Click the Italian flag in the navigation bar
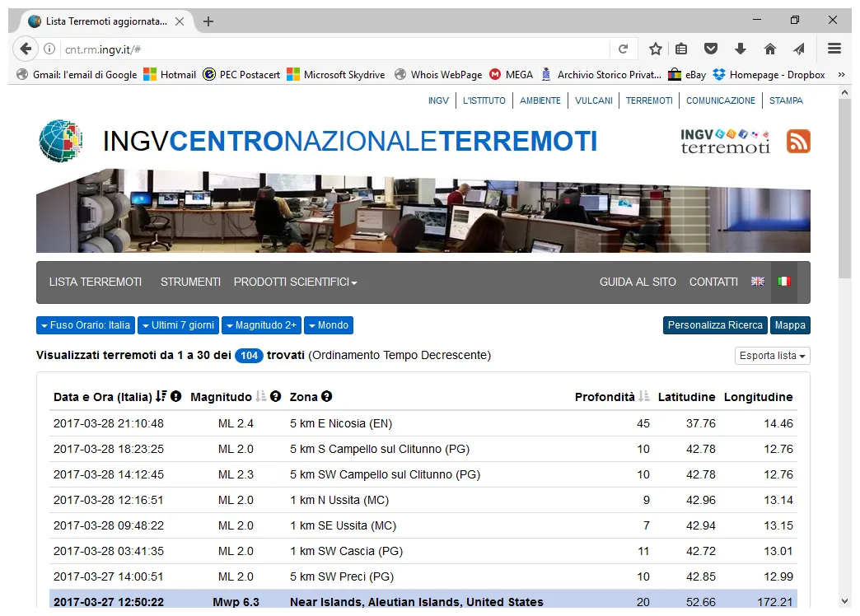Screen dimensions: 860x616 [783, 281]
